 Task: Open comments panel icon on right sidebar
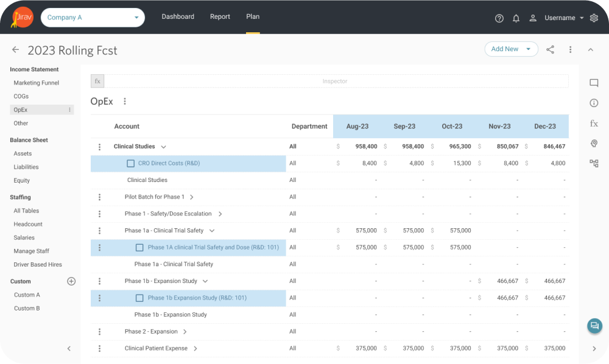(x=594, y=83)
